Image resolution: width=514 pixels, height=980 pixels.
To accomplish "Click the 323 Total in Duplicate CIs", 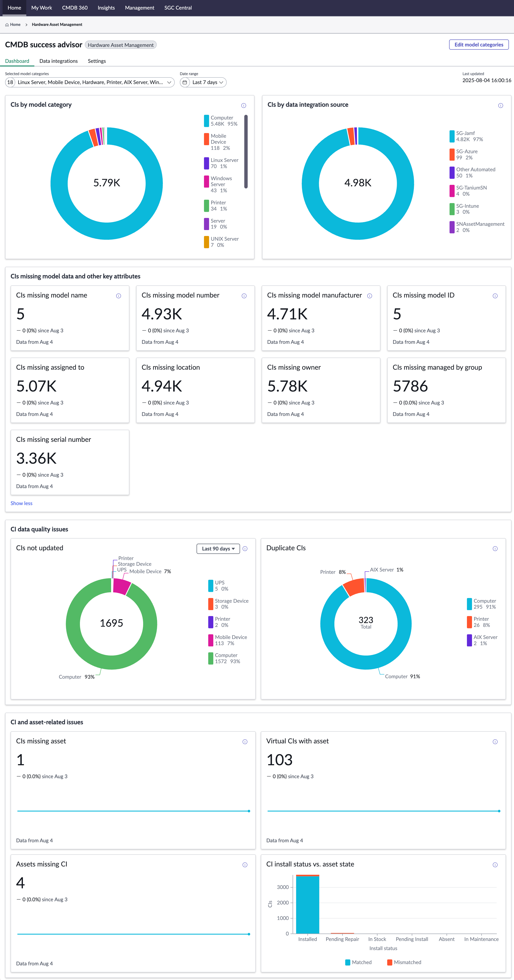I will coord(366,622).
